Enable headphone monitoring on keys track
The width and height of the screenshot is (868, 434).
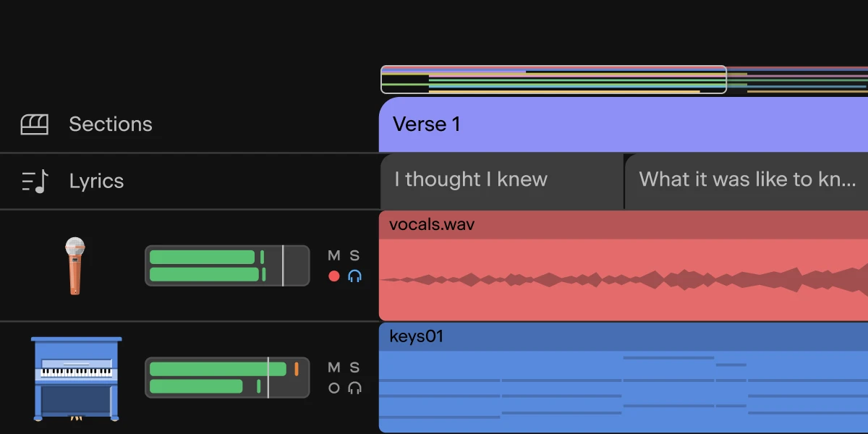(x=354, y=388)
